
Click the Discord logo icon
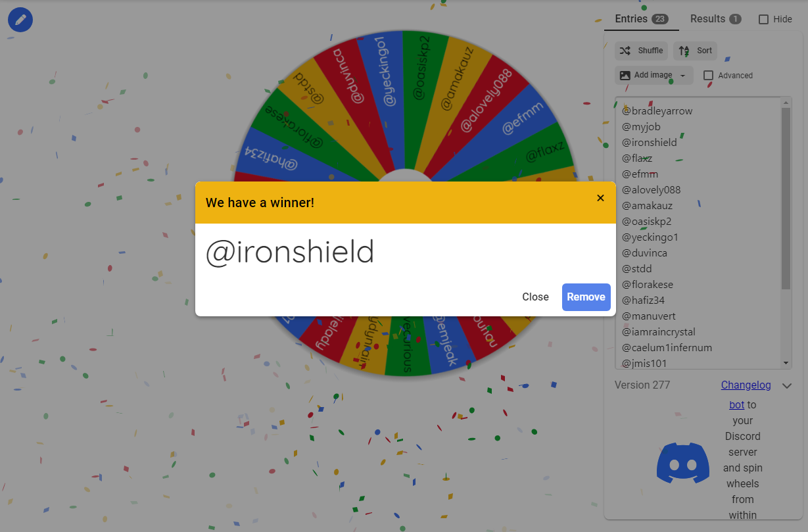683,464
